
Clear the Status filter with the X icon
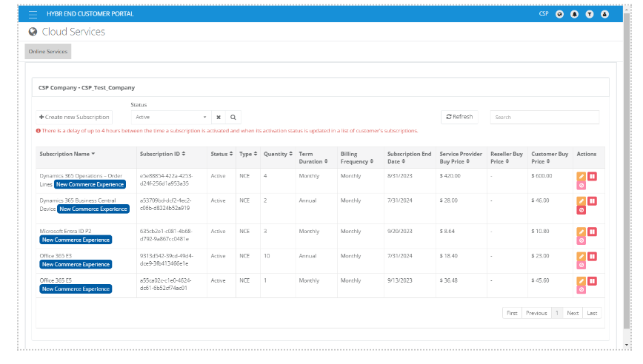(x=219, y=117)
